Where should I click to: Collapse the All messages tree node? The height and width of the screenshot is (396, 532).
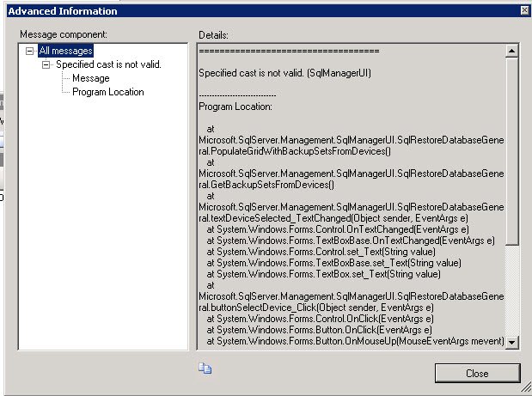29,51
